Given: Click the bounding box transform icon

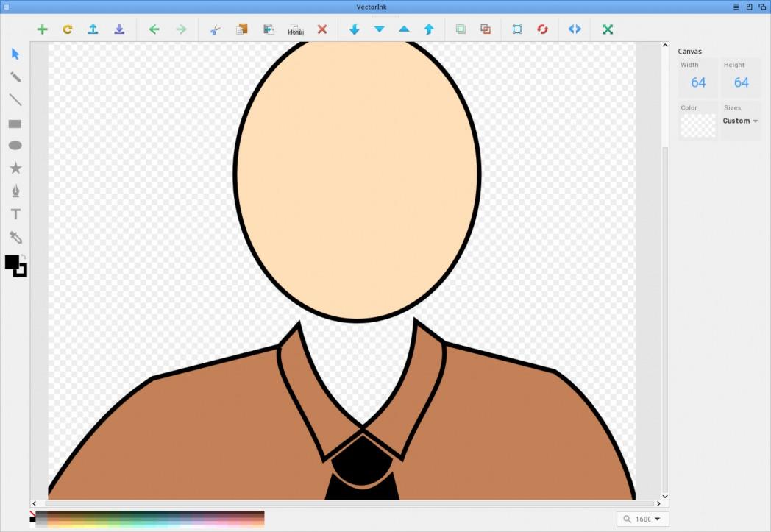Looking at the screenshot, I should (x=517, y=29).
